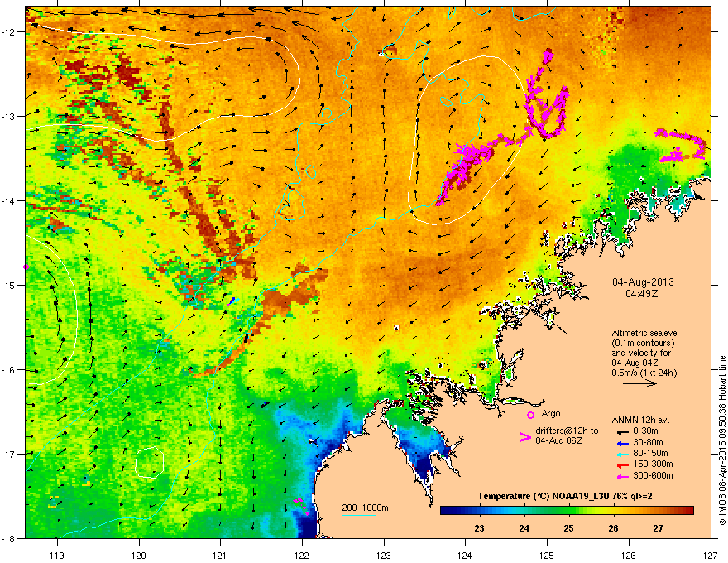Click the cyan isobath legend line below 200 1000m
728x563 pixels.
pyautogui.click(x=359, y=515)
